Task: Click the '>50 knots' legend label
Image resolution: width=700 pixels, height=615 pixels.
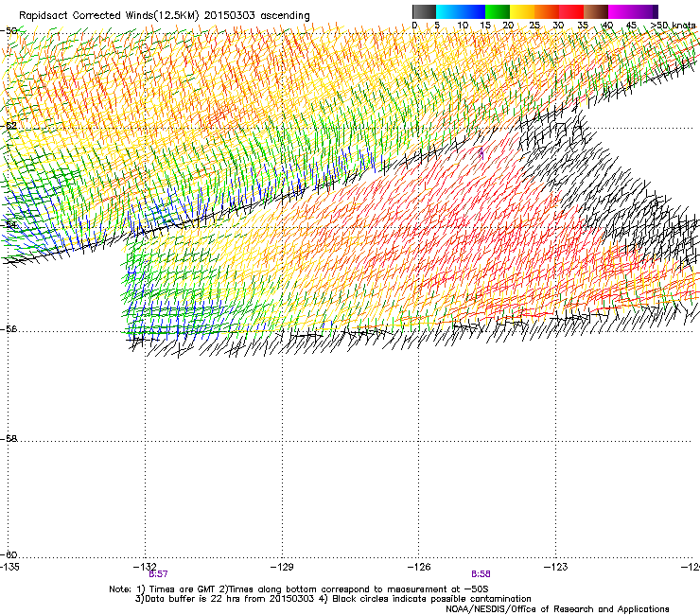Action: click(x=673, y=25)
